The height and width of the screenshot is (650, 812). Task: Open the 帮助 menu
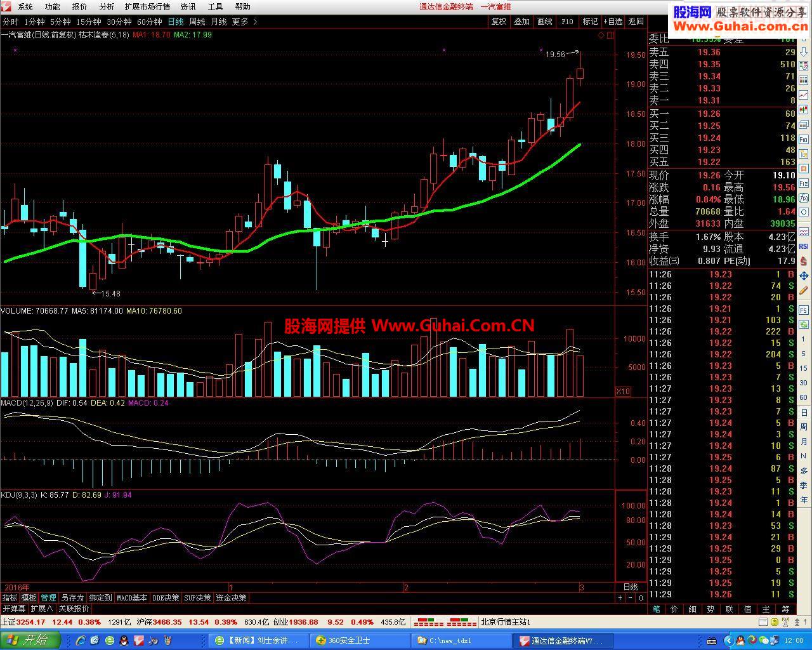click(243, 7)
